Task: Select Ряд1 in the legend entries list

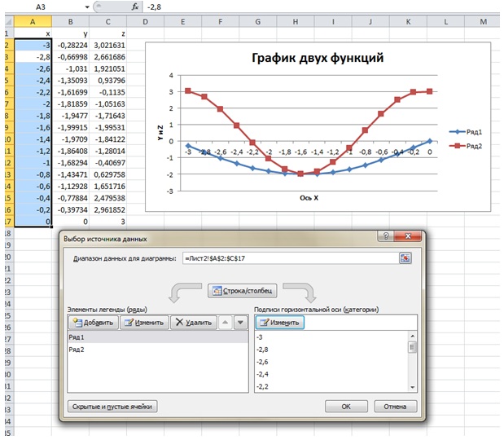Action: (x=78, y=337)
